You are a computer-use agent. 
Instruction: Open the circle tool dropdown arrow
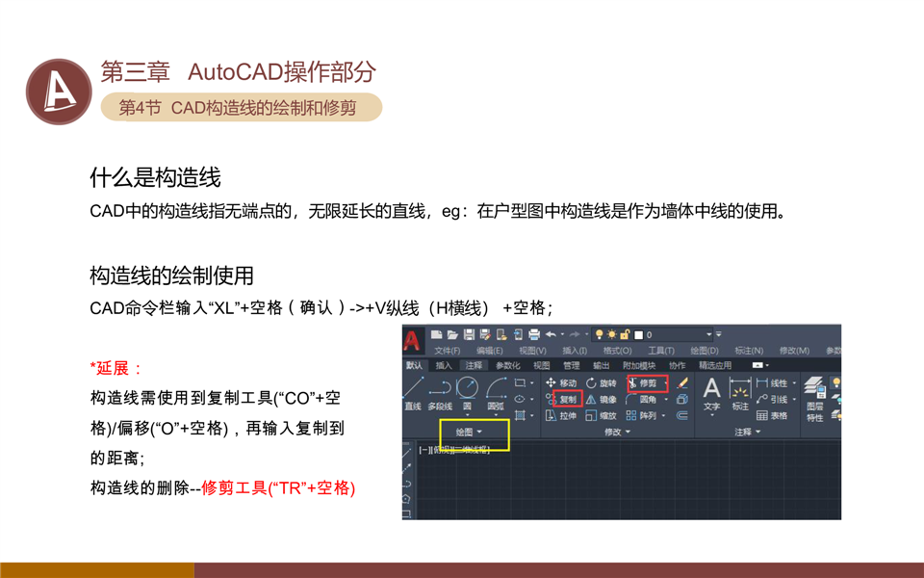tap(468, 415)
